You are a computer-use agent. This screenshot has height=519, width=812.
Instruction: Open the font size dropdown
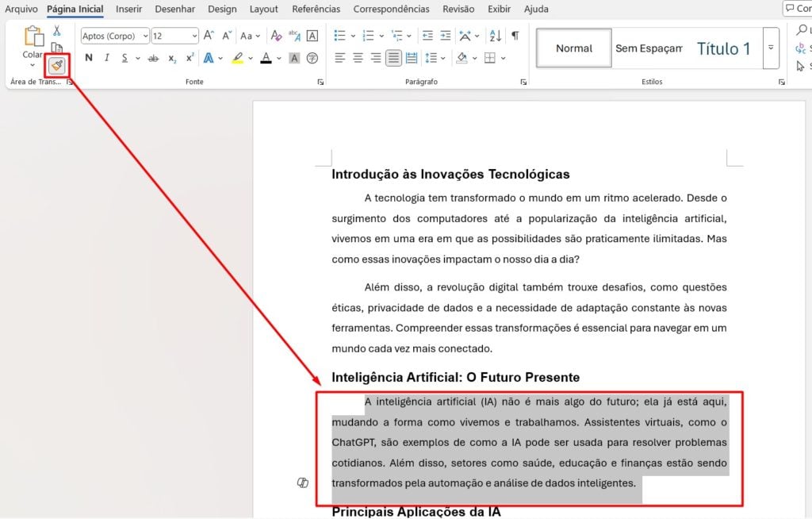(196, 36)
